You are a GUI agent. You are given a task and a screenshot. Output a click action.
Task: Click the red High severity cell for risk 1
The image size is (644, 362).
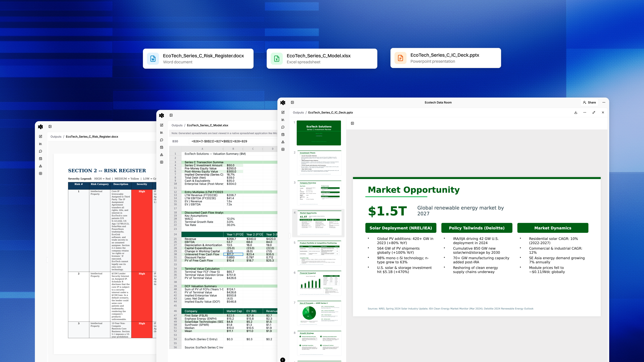142,230
